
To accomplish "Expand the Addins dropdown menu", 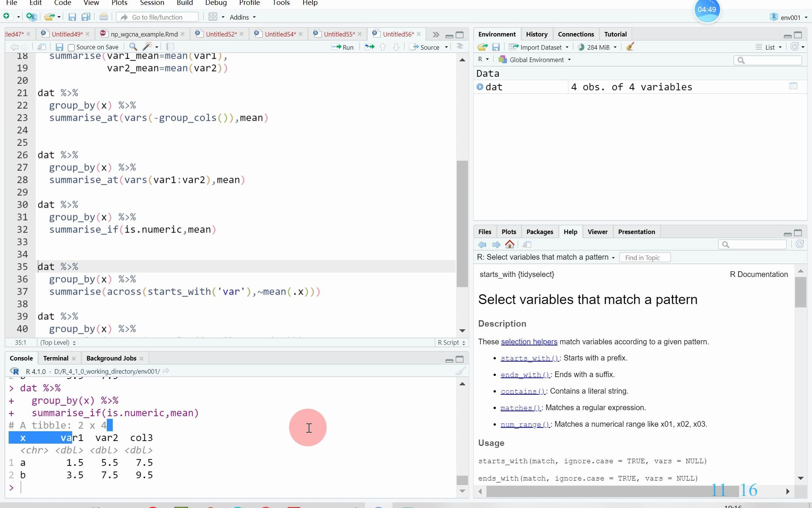I will [x=242, y=17].
